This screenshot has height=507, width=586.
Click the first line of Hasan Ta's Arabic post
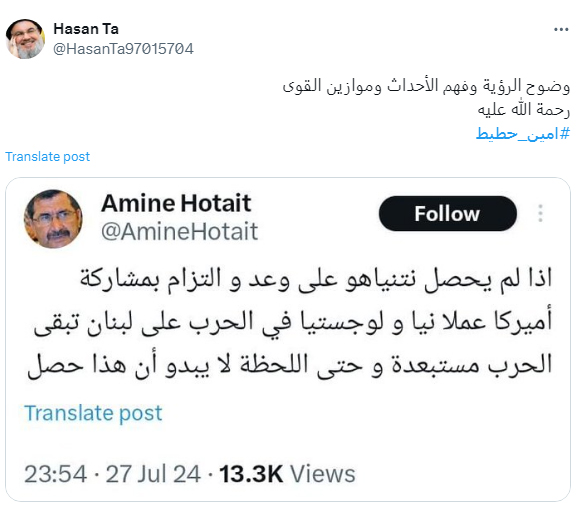point(426,86)
